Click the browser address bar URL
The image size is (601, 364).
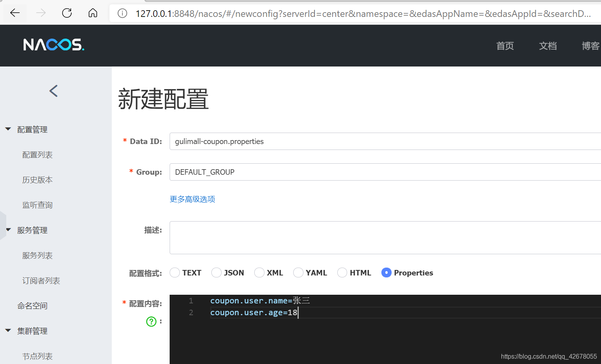tap(363, 13)
